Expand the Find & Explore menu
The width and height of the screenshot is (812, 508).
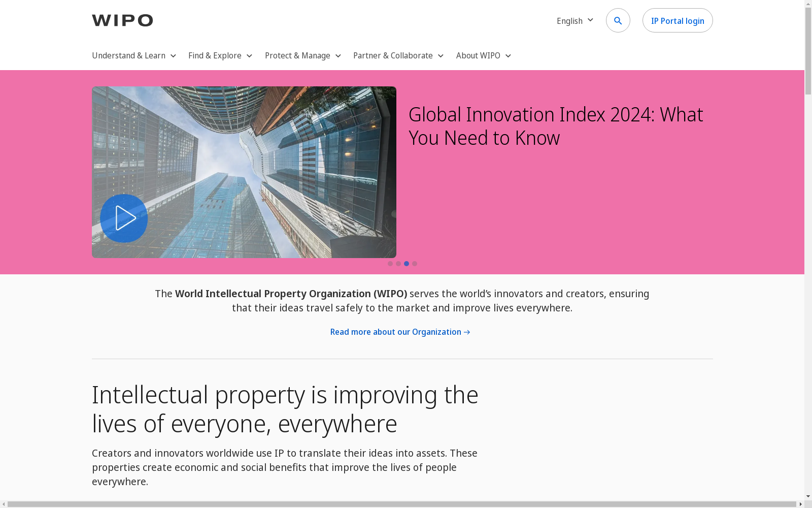click(220, 55)
